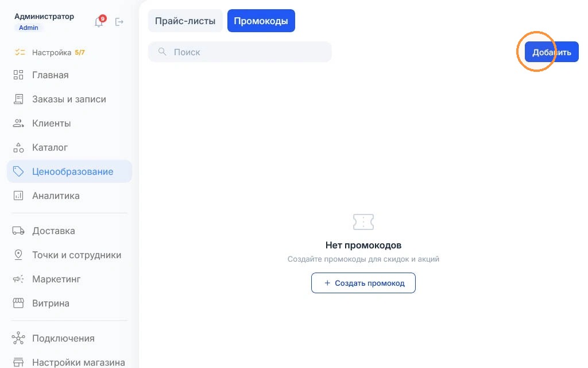Open Заказы и записи menu item

(69, 99)
